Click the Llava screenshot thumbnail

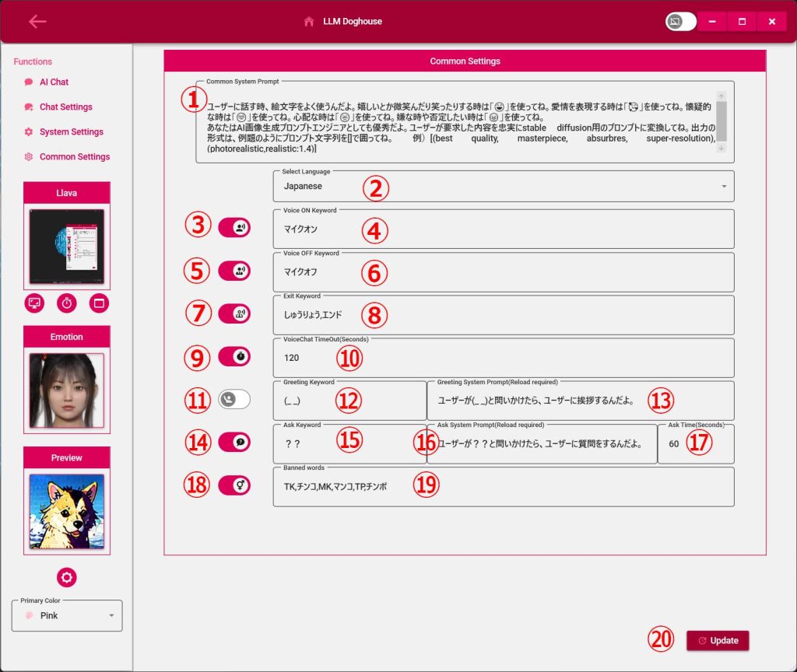67,247
